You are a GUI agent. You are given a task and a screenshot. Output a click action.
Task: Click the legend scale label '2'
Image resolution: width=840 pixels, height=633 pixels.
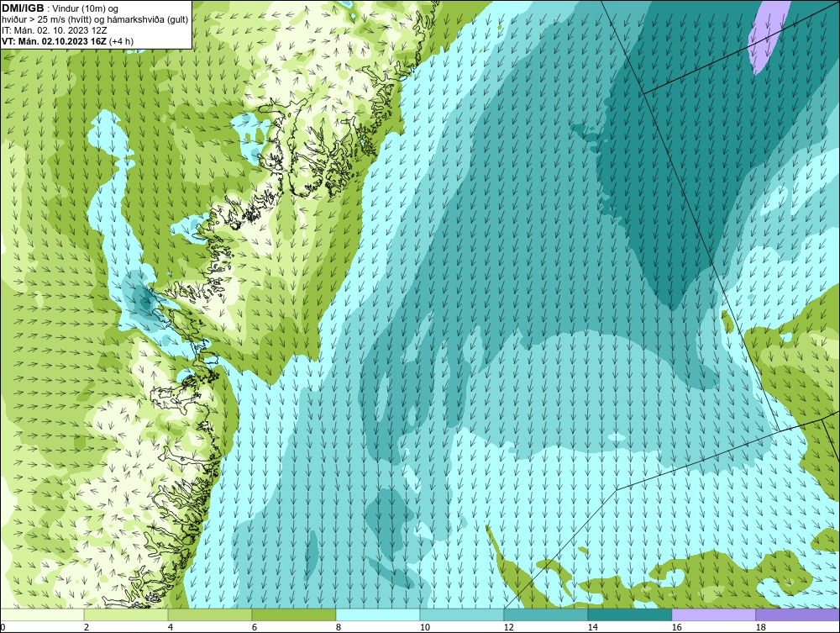87,627
